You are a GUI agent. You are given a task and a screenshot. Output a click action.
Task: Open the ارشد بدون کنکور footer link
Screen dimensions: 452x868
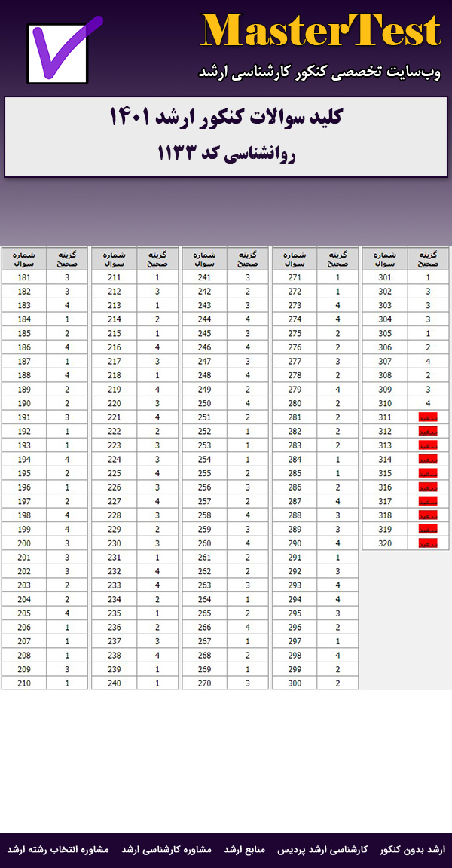pos(412,849)
